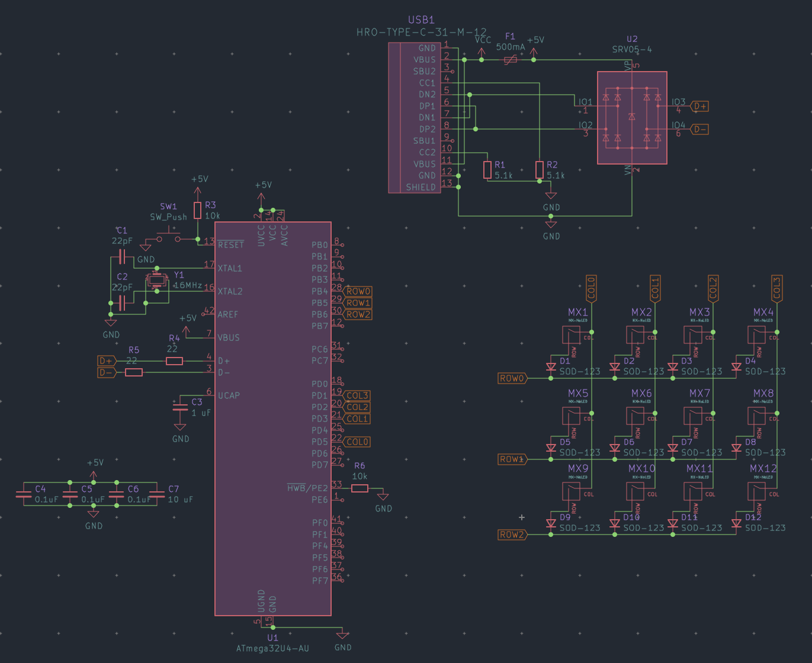812x663 pixels.
Task: Select the SW_Push value text
Action: [x=169, y=217]
